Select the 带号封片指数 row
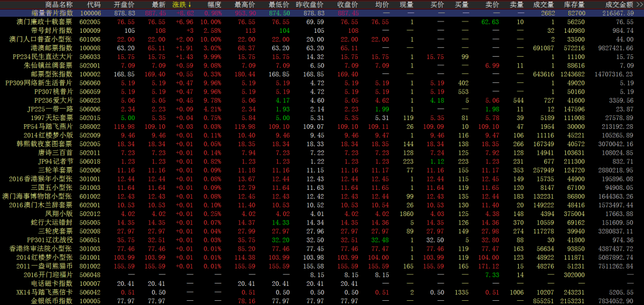This screenshot has height=305, width=644. tap(322, 30)
